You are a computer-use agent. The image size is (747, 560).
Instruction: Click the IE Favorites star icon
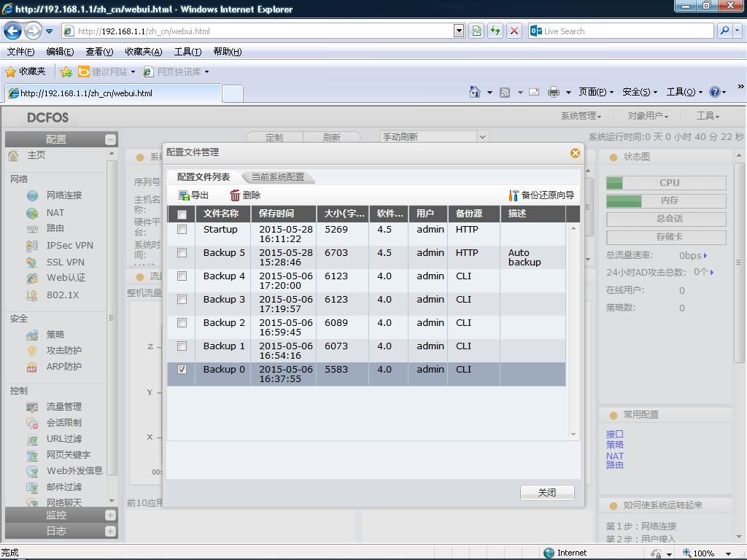pyautogui.click(x=11, y=71)
